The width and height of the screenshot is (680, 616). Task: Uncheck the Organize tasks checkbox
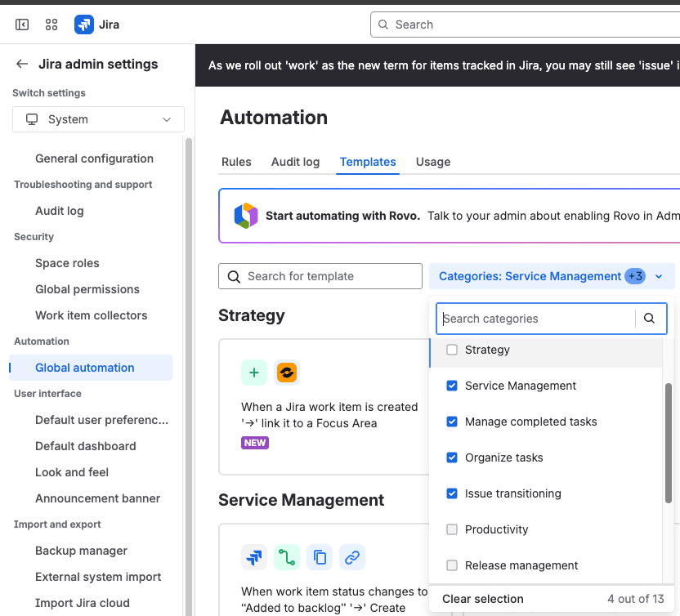452,458
